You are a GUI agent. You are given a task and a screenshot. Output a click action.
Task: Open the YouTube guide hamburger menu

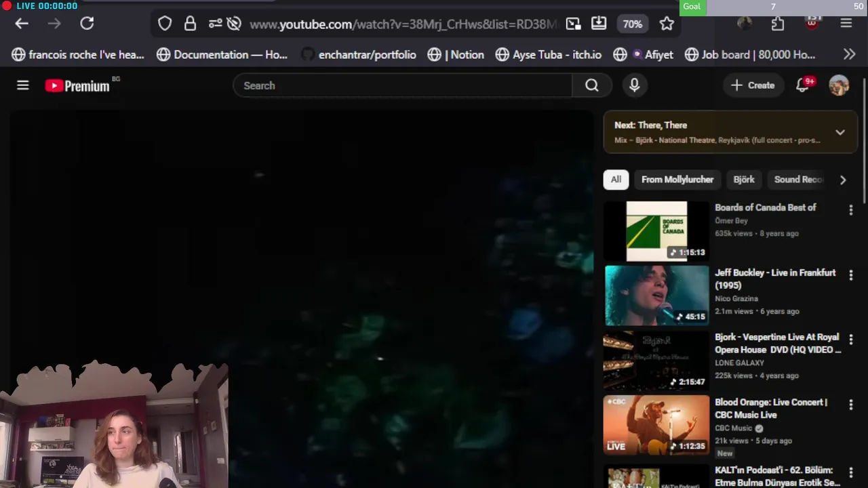(23, 85)
